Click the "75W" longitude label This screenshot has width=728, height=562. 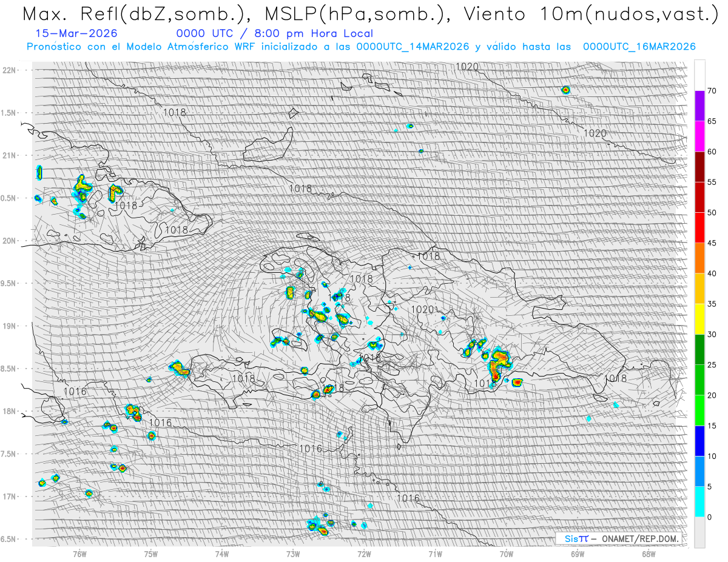(151, 554)
